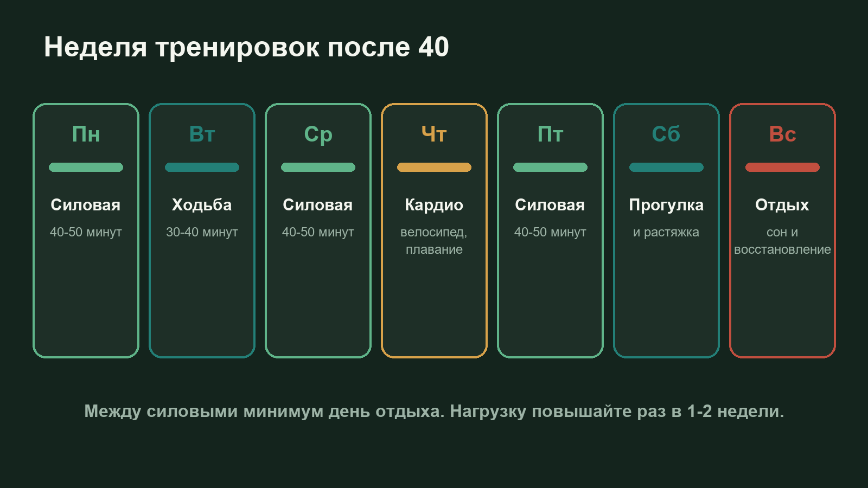868x488 pixels.
Task: Click 'Силовая' in the Пт card
Action: click(x=550, y=205)
